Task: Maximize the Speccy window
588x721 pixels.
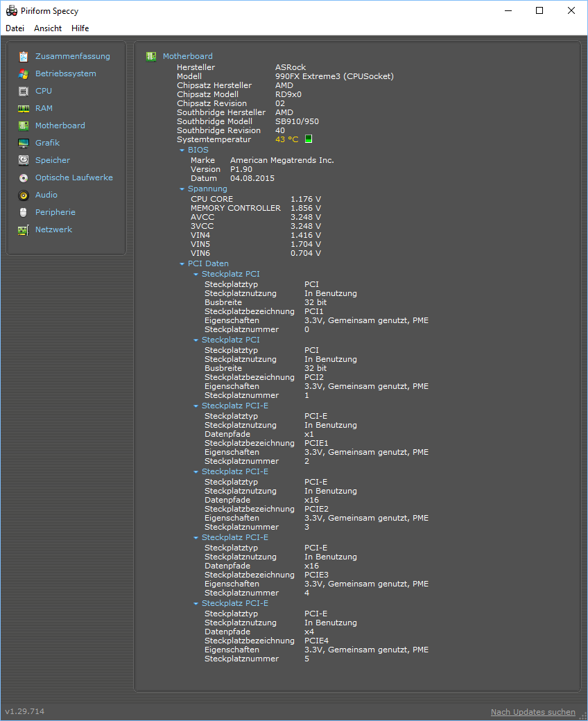Action: 539,10
